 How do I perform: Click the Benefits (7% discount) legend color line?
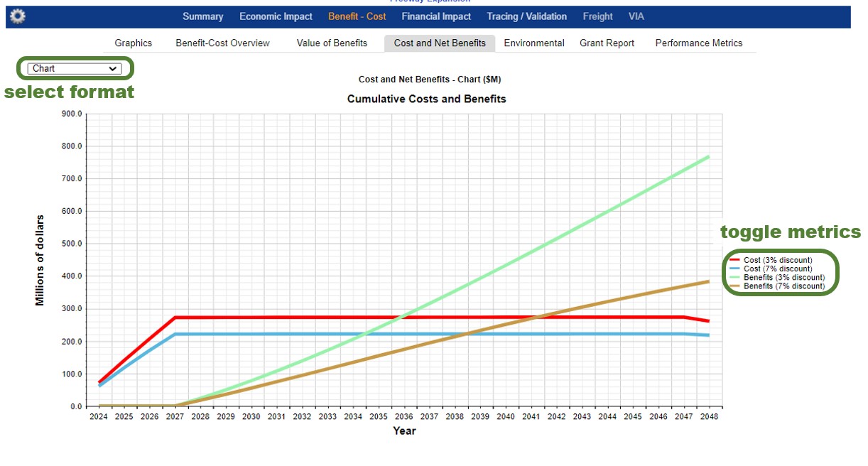coord(735,286)
